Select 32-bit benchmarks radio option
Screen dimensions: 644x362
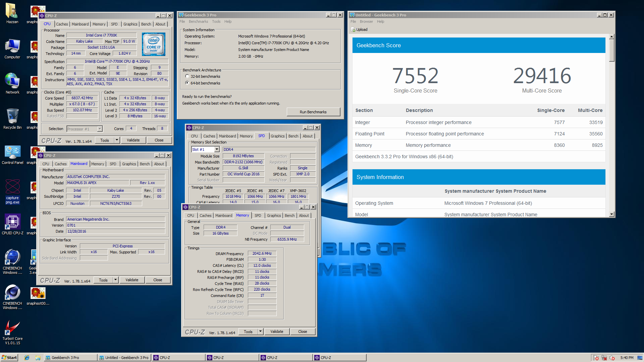(x=187, y=76)
